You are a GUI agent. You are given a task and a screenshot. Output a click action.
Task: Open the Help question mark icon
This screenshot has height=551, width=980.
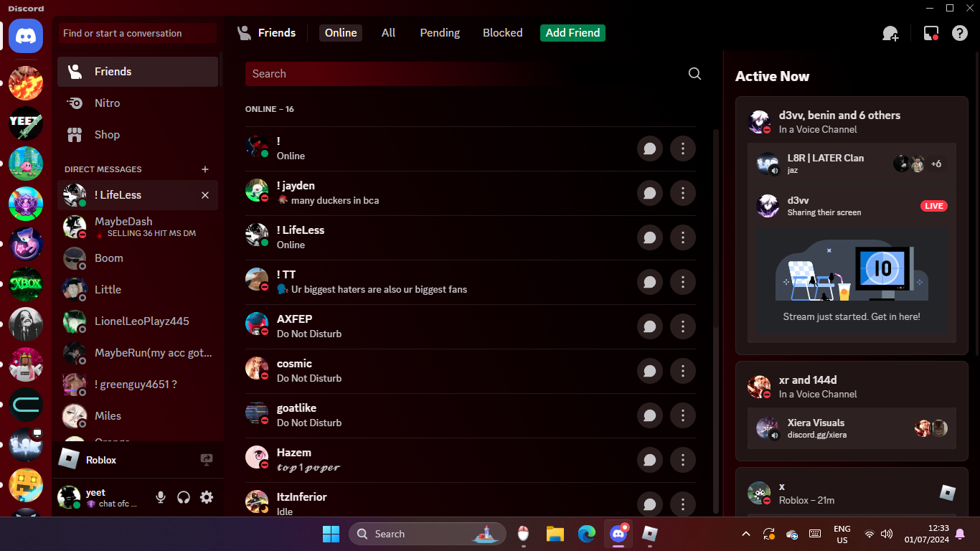tap(960, 33)
